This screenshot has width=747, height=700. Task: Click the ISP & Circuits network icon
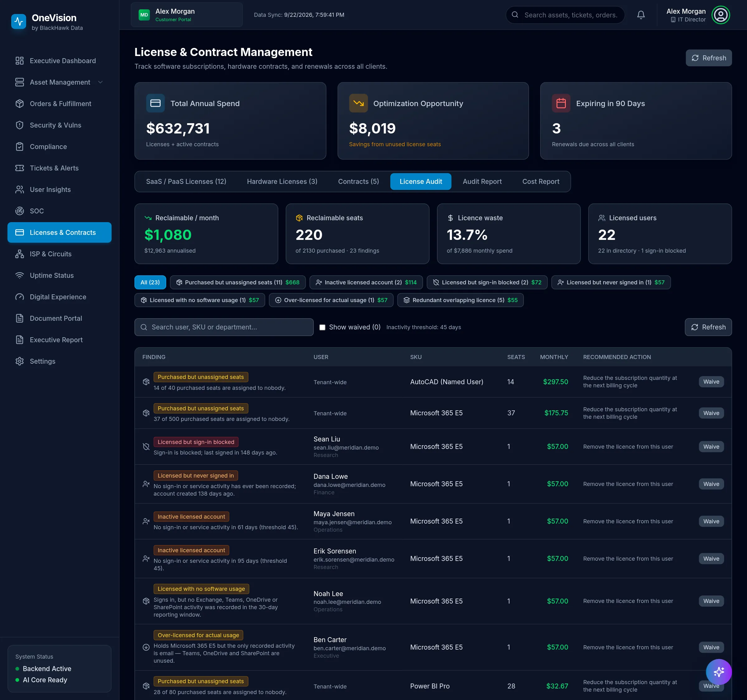[20, 254]
